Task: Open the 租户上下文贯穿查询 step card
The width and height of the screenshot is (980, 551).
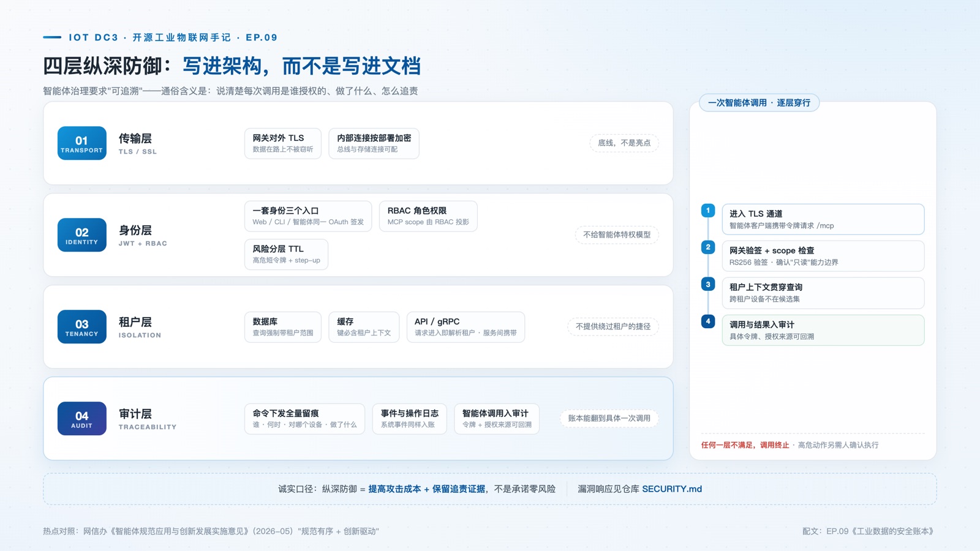Action: 823,293
